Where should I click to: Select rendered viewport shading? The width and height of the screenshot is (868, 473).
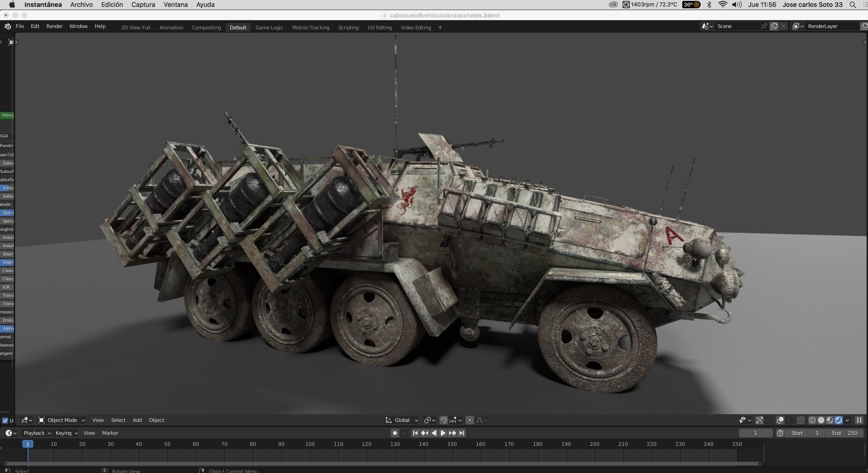839,420
